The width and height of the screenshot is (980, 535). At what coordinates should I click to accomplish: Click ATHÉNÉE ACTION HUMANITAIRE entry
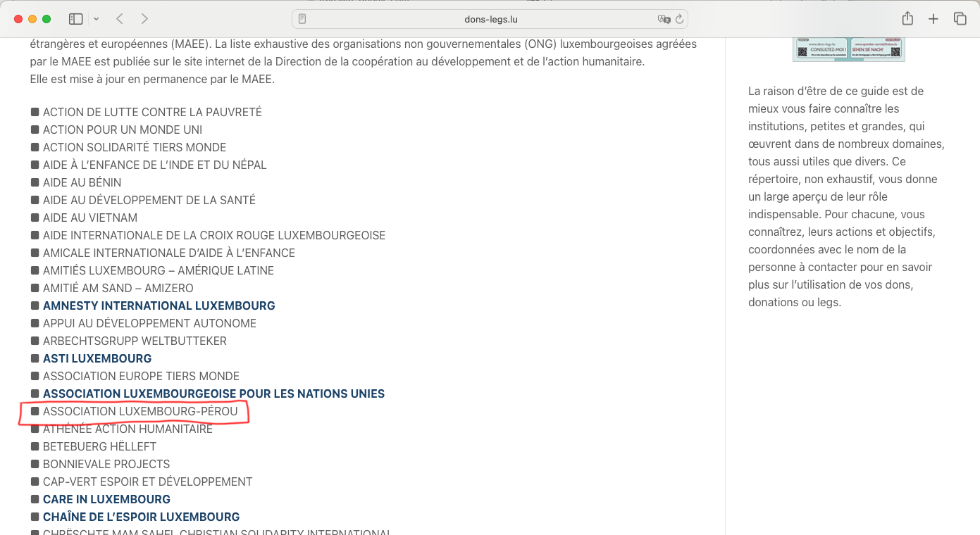click(x=128, y=429)
